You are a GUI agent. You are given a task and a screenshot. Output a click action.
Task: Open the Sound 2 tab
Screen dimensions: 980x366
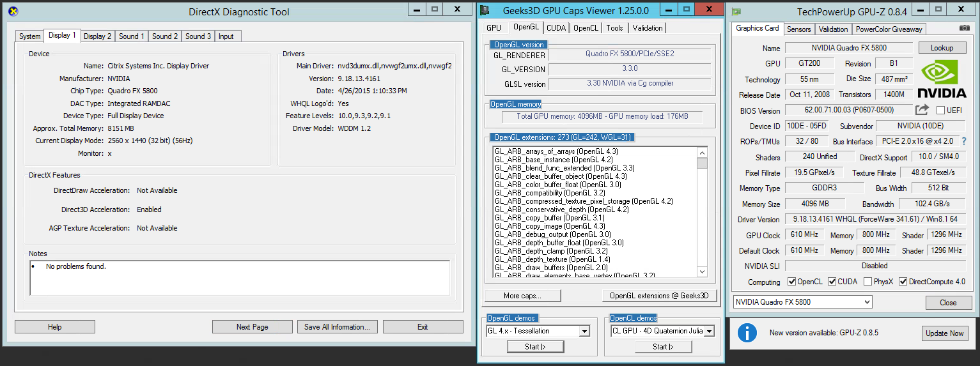coord(165,36)
